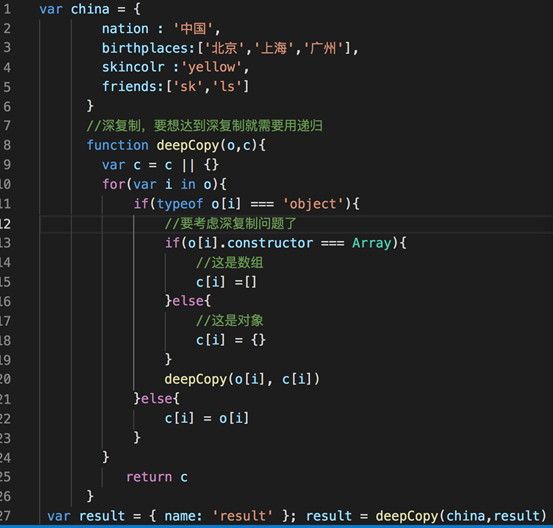This screenshot has width=553, height=528.
Task: Click recursive 'deepCopy(o[i], c[i])' call
Action: [x=242, y=379]
